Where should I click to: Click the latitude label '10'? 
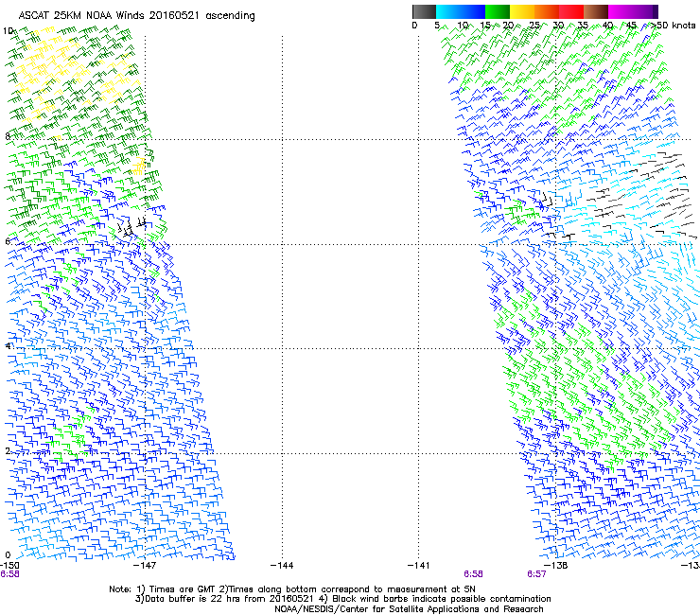click(8, 31)
